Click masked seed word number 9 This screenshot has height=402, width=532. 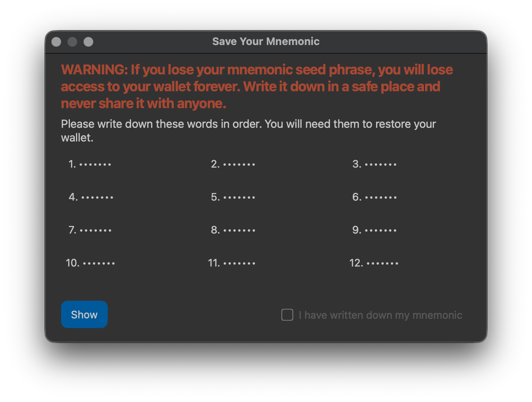click(380, 230)
